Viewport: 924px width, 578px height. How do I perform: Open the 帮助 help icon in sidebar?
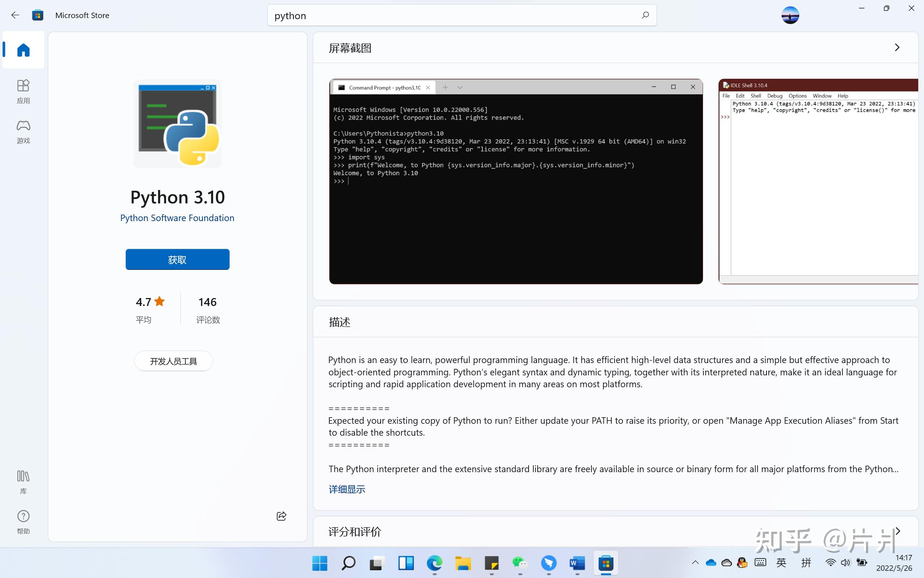[23, 521]
